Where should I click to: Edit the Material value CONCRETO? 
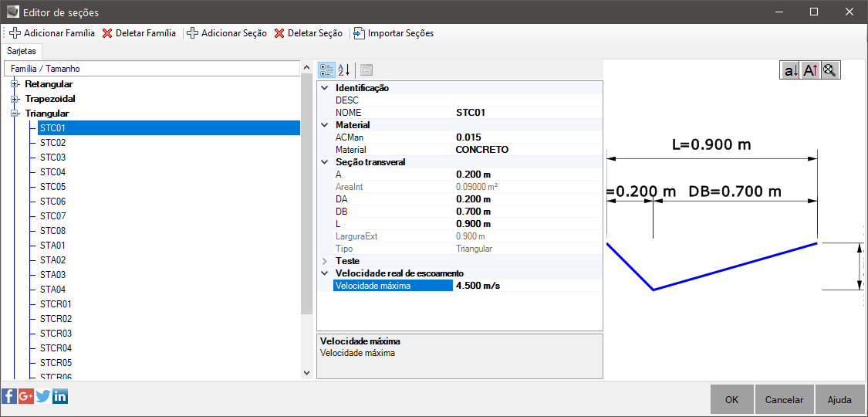point(528,150)
